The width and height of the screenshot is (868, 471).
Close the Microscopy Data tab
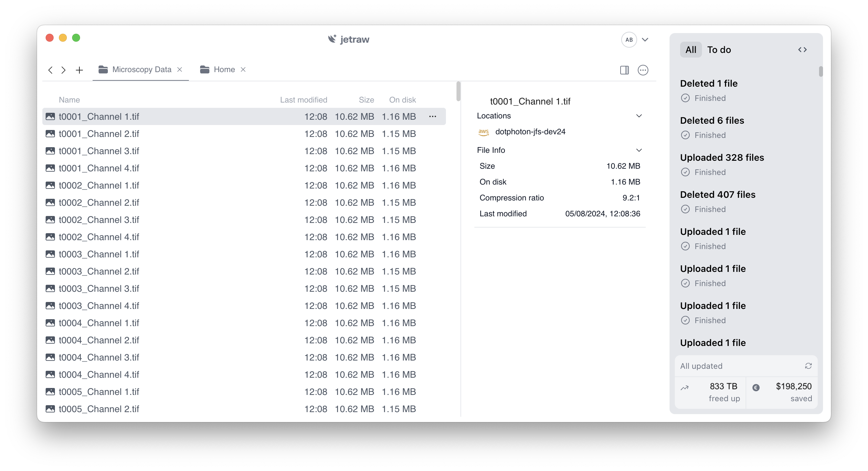[180, 69]
